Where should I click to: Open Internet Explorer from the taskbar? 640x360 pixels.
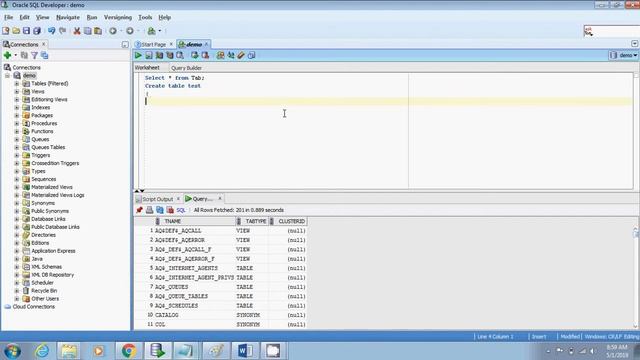point(42,351)
